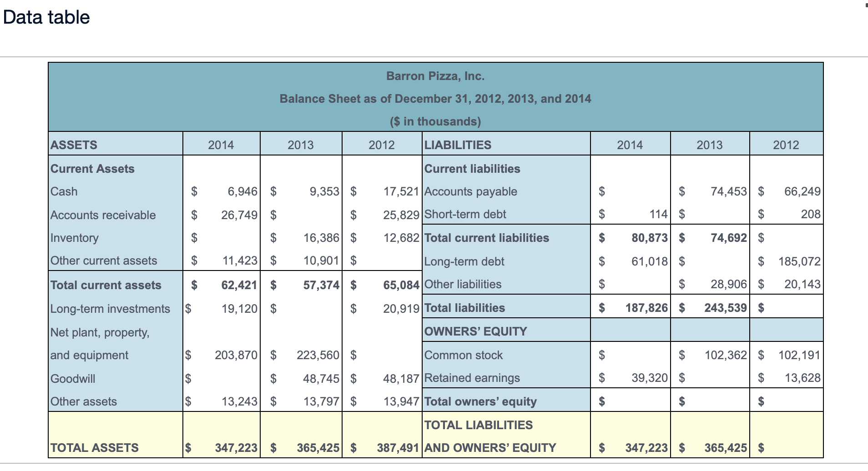Select the ASSETS column header
Viewport: 868px width, 471px height.
coord(74,145)
